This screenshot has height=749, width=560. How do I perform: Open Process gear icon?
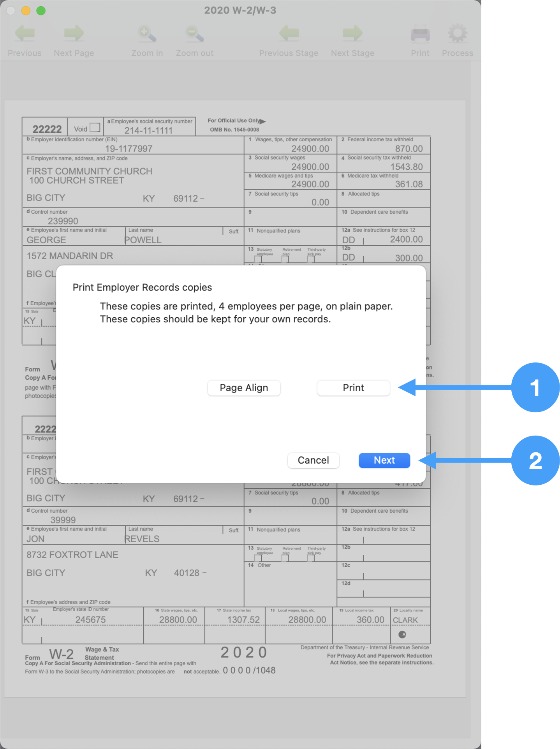point(457,34)
